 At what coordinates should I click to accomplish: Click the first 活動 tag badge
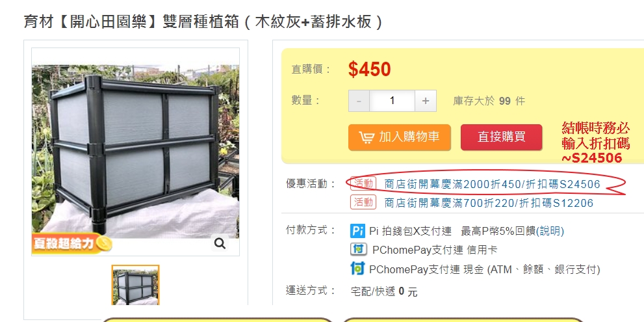coord(363,183)
